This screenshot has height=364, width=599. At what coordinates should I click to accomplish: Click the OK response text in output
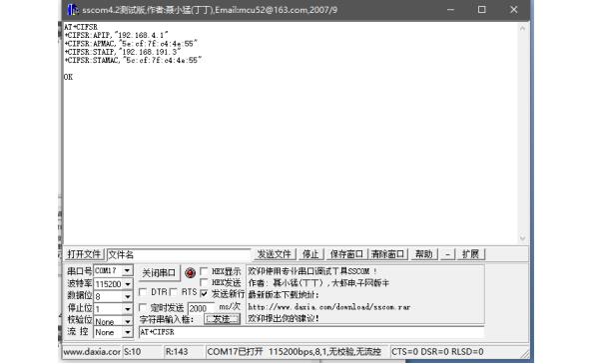[x=68, y=77]
